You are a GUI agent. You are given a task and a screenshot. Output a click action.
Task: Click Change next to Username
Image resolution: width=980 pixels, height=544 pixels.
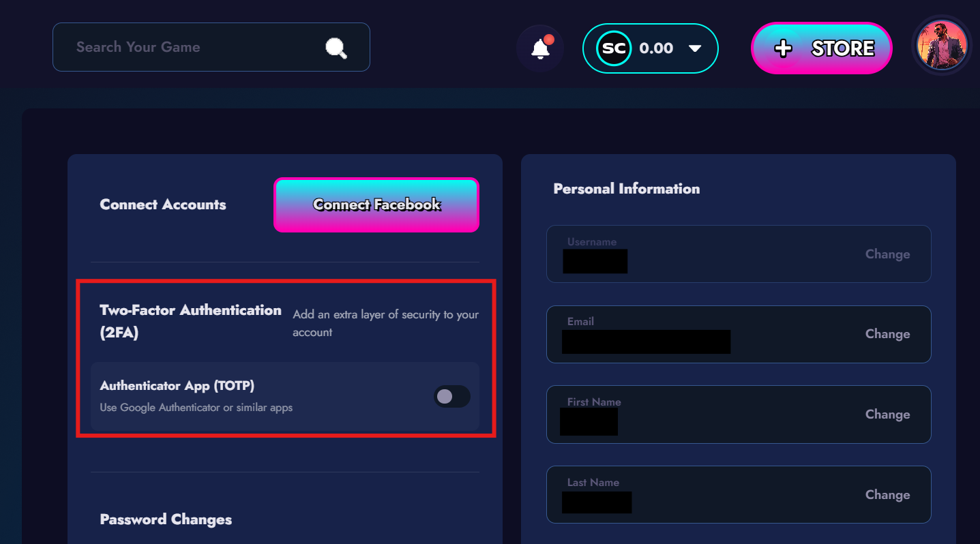tap(887, 254)
